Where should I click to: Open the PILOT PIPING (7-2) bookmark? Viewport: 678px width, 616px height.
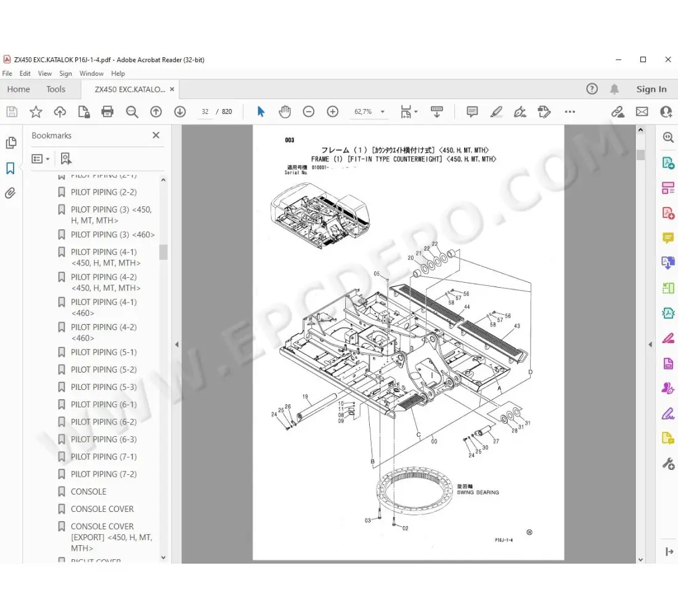pyautogui.click(x=104, y=474)
